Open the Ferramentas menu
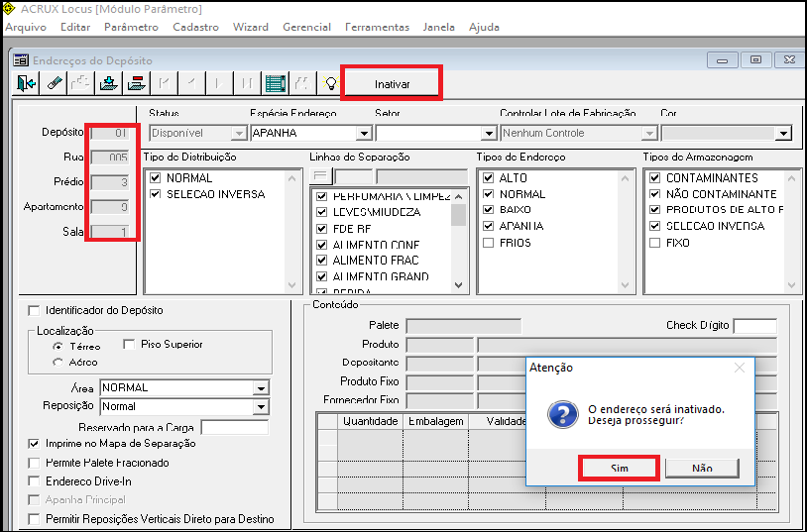Image resolution: width=807 pixels, height=532 pixels. point(378,28)
